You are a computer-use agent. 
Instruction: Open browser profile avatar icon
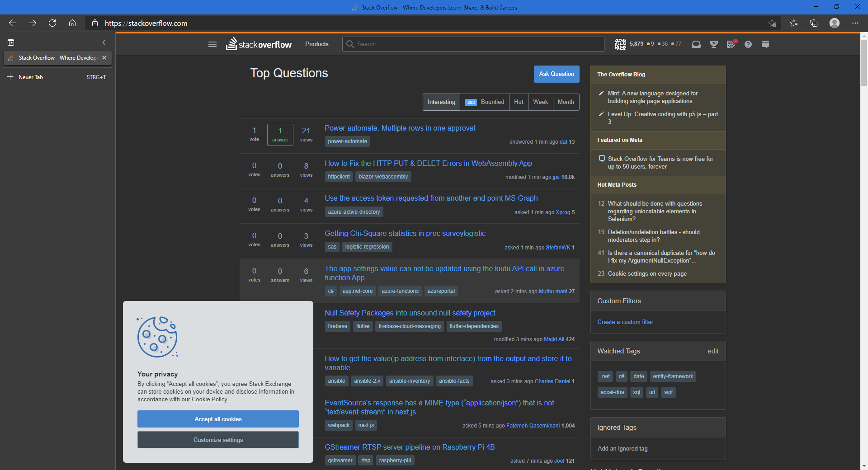835,23
